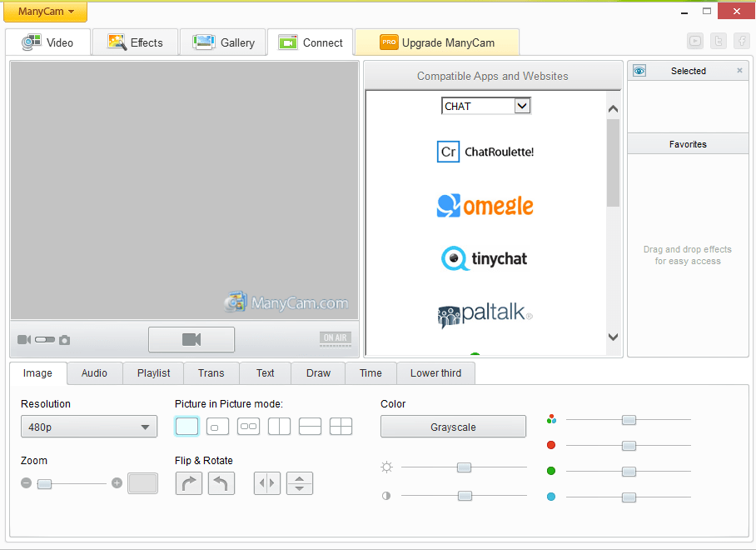
Task: Switch to the Effects tab
Action: click(x=136, y=43)
